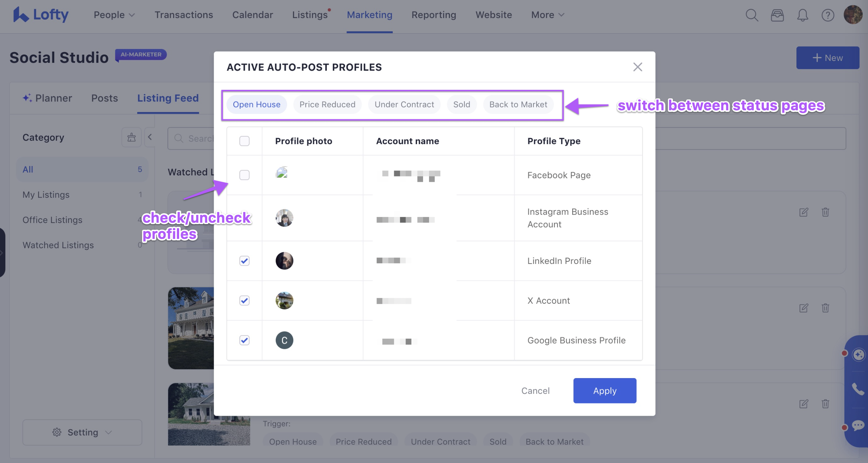The image size is (868, 463).
Task: Expand the People menu dropdown
Action: pos(114,15)
